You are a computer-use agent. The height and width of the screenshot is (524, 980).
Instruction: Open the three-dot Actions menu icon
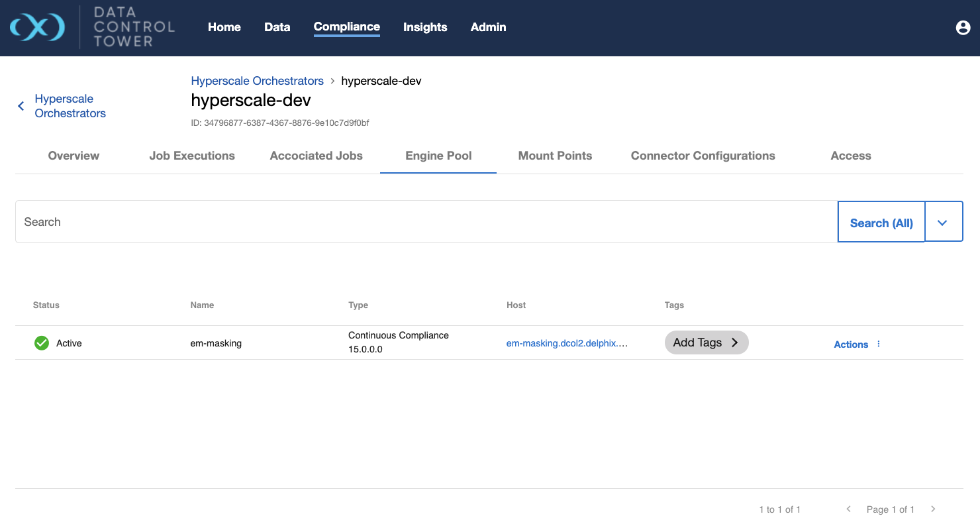(879, 344)
